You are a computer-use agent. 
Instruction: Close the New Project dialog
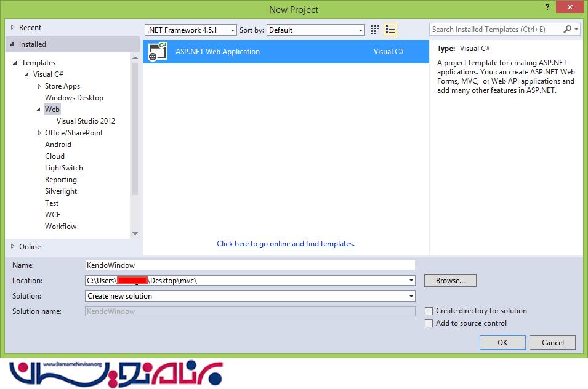(570, 7)
